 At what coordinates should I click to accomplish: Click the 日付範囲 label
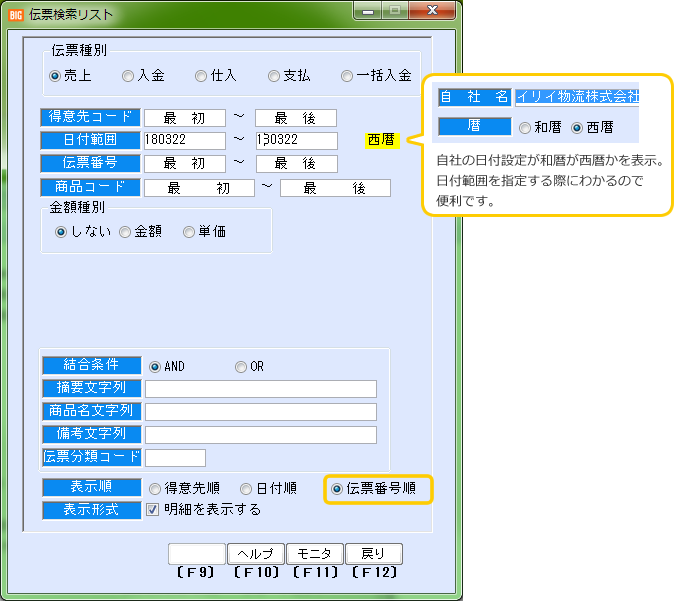pos(90,140)
